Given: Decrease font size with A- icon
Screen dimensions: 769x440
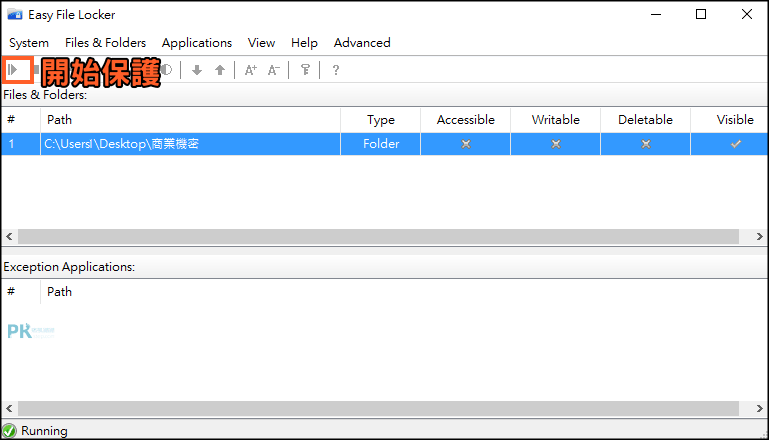Looking at the screenshot, I should (274, 70).
